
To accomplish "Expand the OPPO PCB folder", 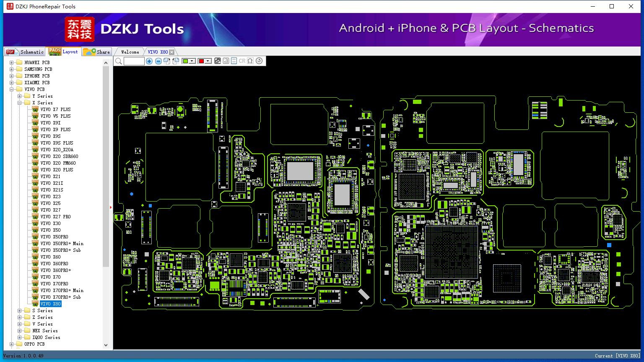I will tap(12, 344).
